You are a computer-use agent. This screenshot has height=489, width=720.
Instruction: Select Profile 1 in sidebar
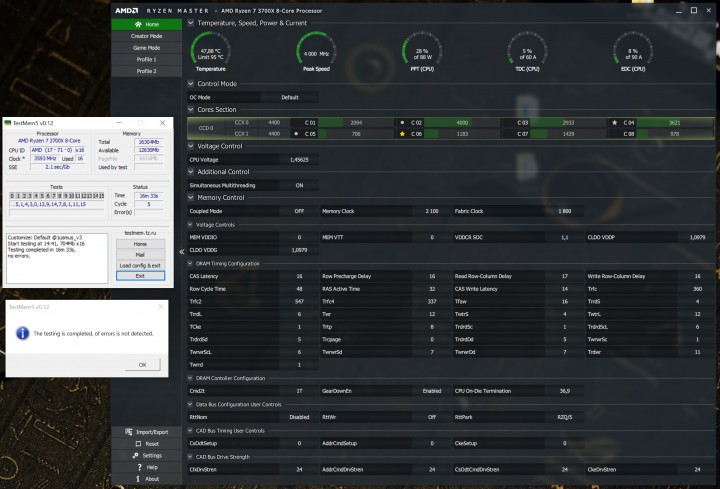coord(146,59)
